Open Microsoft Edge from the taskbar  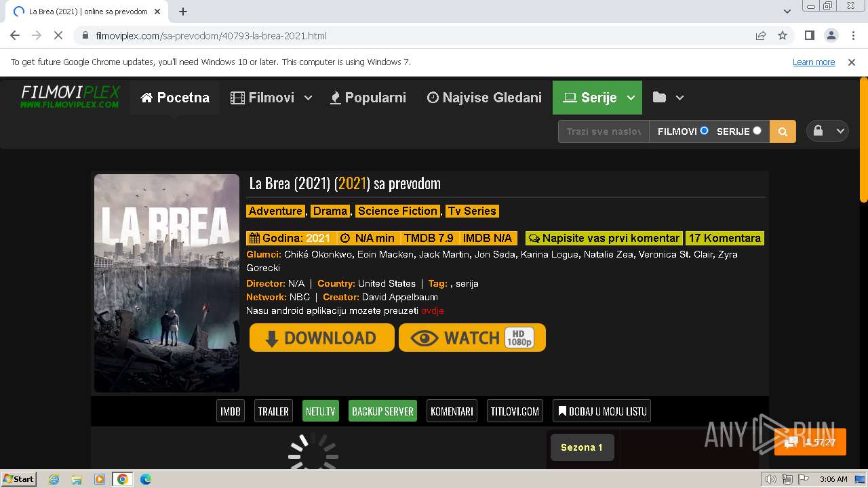146,479
